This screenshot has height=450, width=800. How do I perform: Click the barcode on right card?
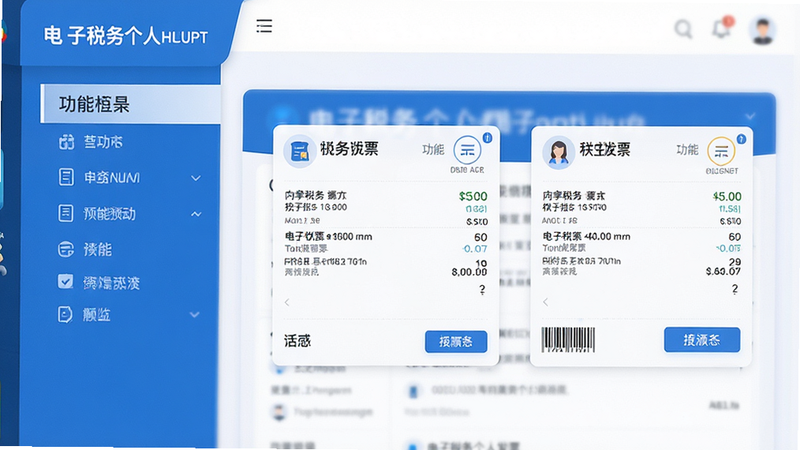568,340
